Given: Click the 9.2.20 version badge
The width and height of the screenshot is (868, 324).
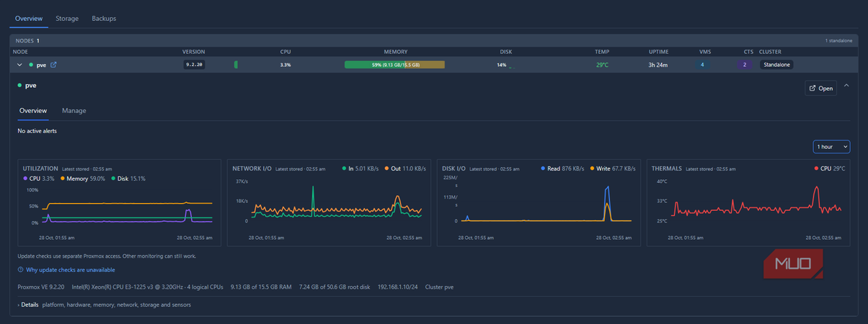Looking at the screenshot, I should (x=195, y=65).
